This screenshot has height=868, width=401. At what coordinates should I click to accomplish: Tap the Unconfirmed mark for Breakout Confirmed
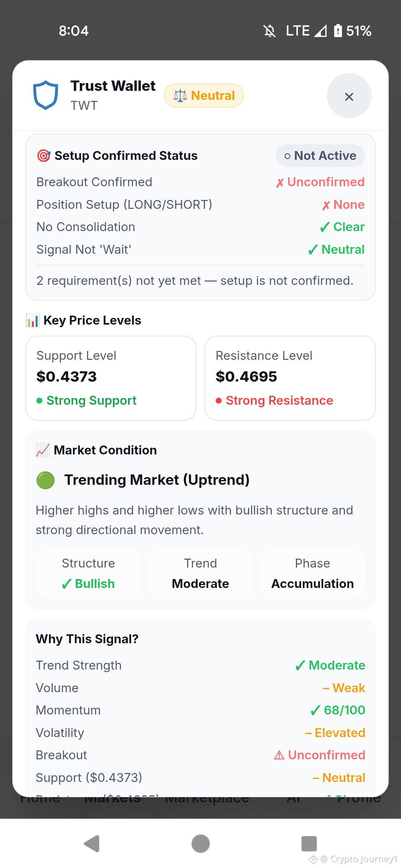[320, 182]
